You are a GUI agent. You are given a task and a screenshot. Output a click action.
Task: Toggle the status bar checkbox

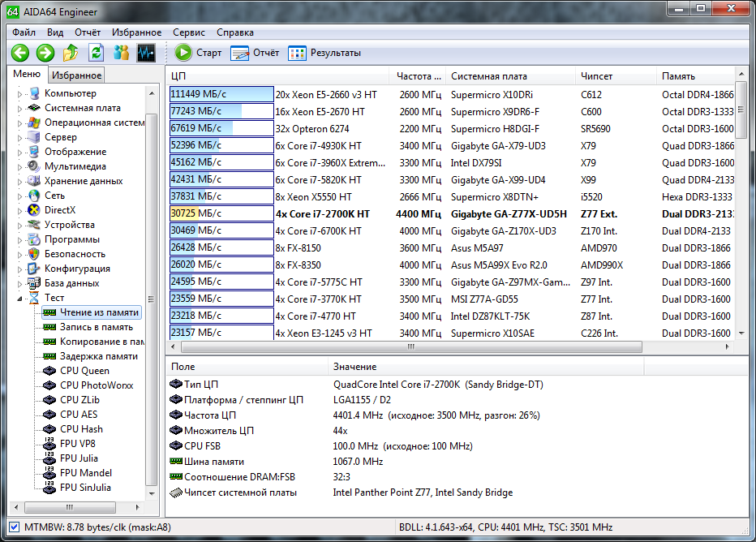pos(15,527)
